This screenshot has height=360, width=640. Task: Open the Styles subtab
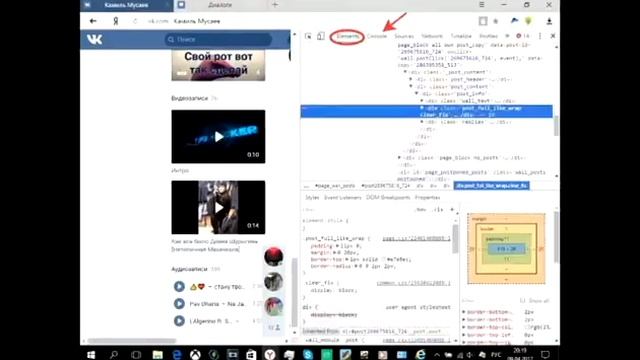tap(312, 198)
